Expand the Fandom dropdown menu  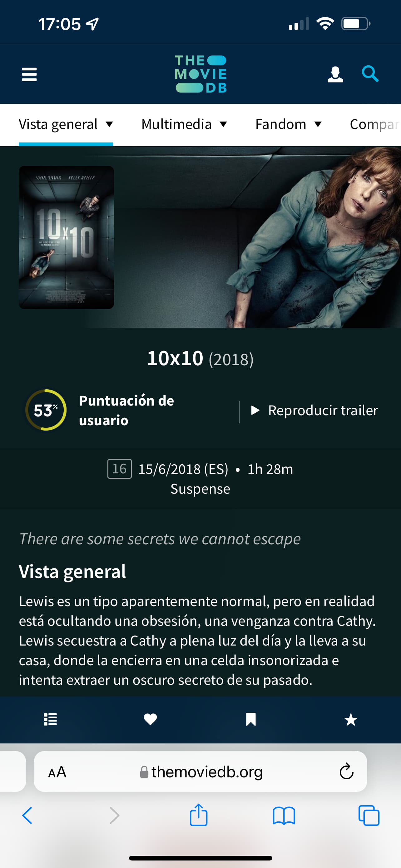tap(289, 124)
